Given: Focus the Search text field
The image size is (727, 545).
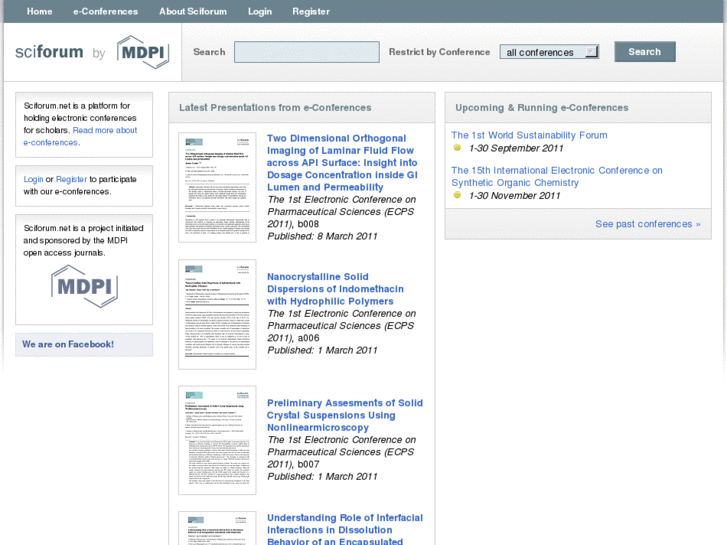Looking at the screenshot, I should coord(306,52).
